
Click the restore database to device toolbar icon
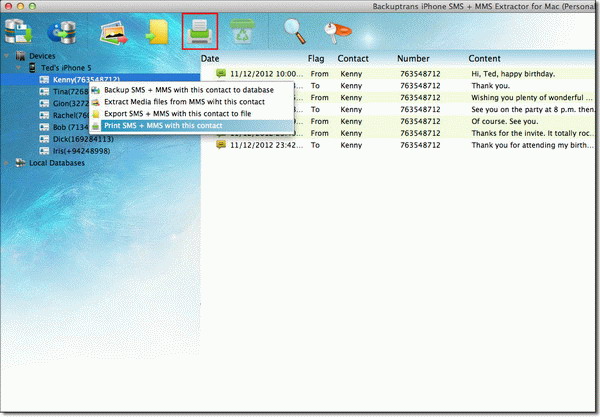click(62, 32)
